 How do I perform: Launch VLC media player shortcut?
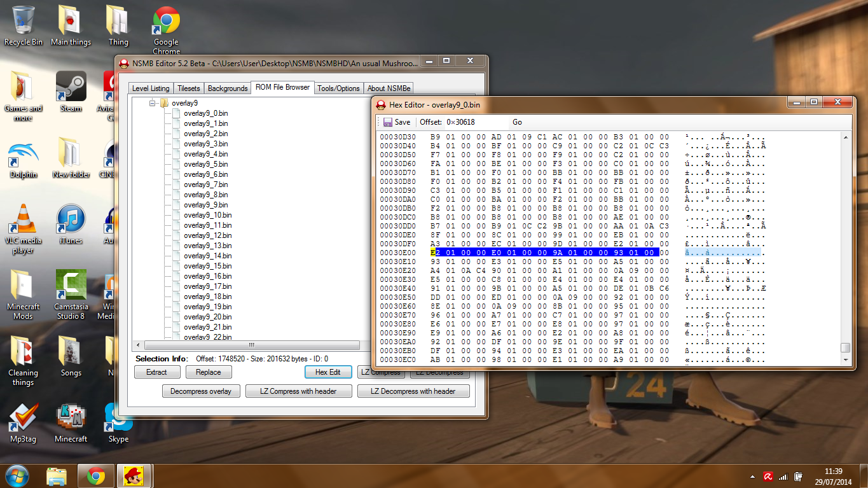[24, 228]
